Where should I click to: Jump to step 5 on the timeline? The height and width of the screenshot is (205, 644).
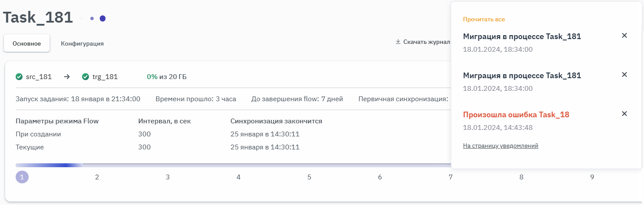309,177
